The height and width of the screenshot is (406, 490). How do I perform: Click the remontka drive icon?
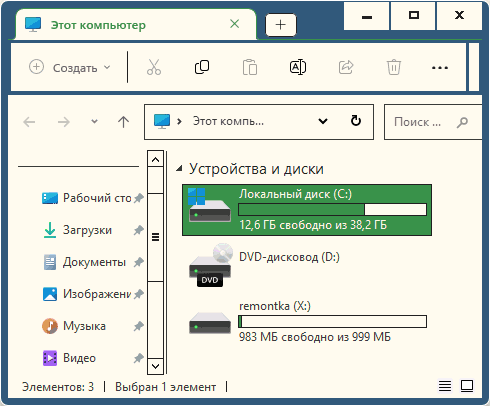tap(210, 323)
